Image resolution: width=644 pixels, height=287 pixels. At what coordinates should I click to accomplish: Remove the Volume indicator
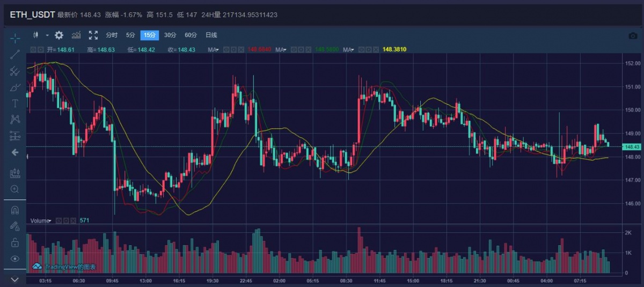[x=74, y=220]
